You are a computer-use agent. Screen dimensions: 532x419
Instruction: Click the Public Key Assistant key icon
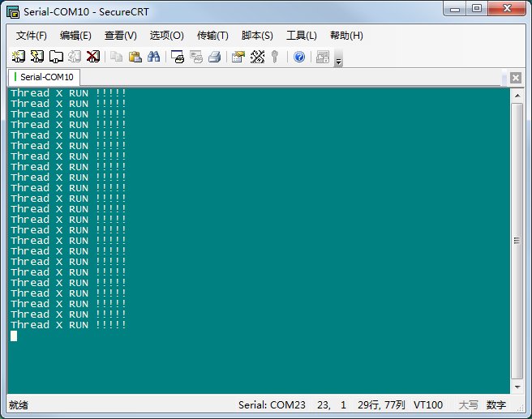point(275,57)
